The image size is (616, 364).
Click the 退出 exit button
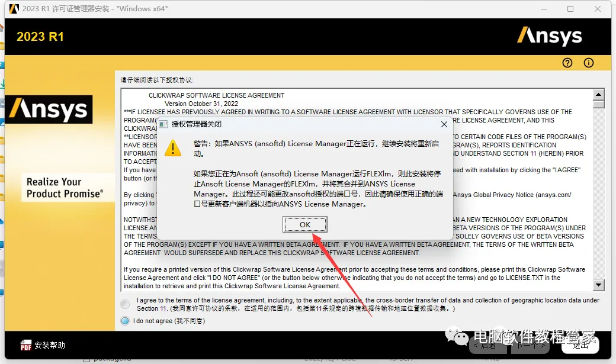coord(580,346)
